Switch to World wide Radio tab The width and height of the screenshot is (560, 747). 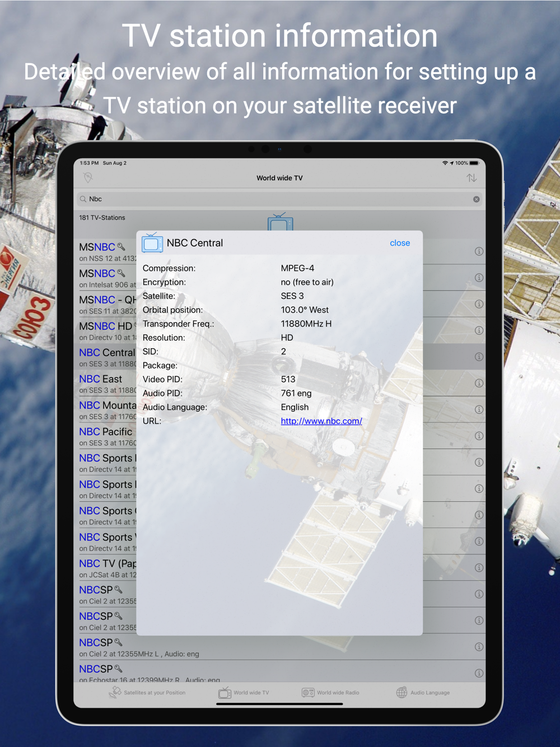tap(330, 693)
